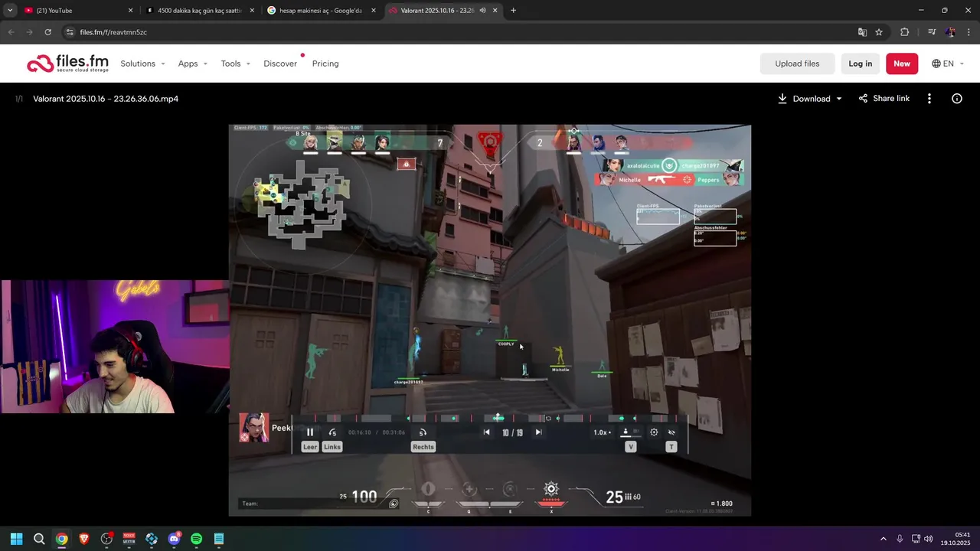Viewport: 980px width, 551px height.
Task: Open the clock showing 05:41
Action: [957, 539]
